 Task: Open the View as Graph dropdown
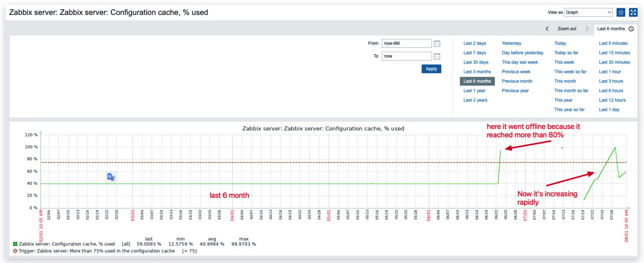coord(589,12)
